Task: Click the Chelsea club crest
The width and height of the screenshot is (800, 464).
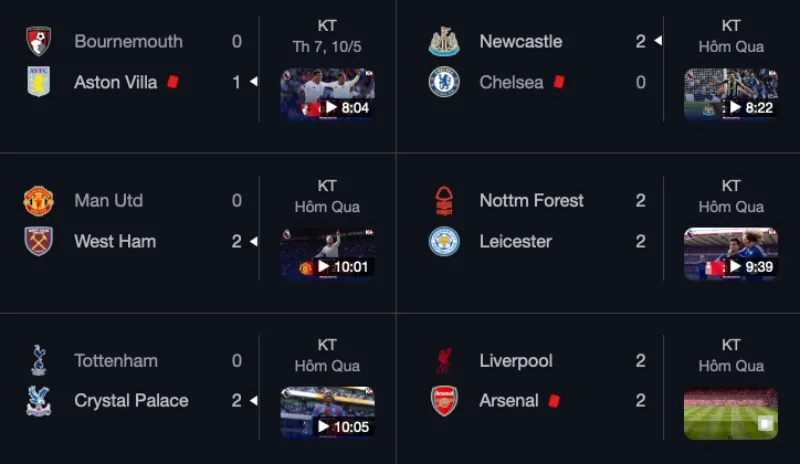Action: (x=444, y=82)
